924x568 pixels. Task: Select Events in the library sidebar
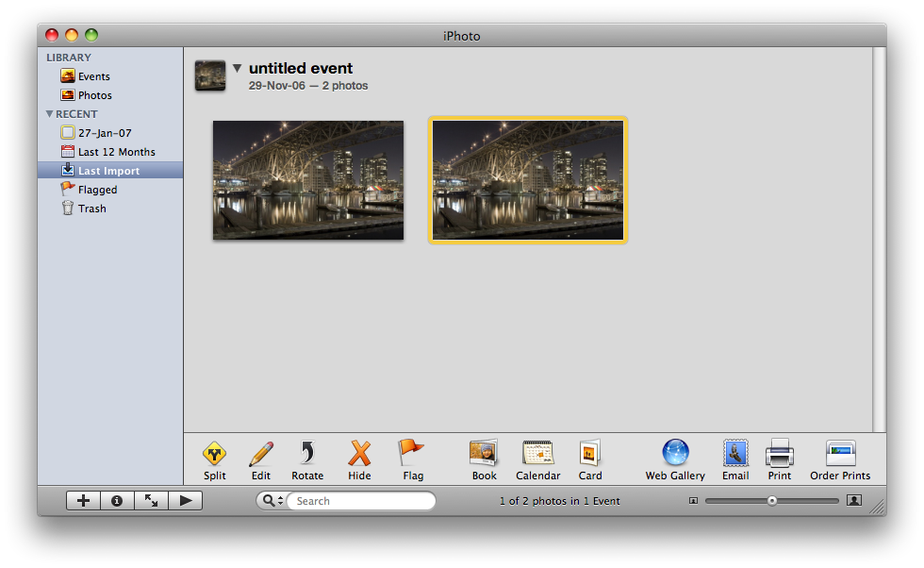tap(93, 76)
